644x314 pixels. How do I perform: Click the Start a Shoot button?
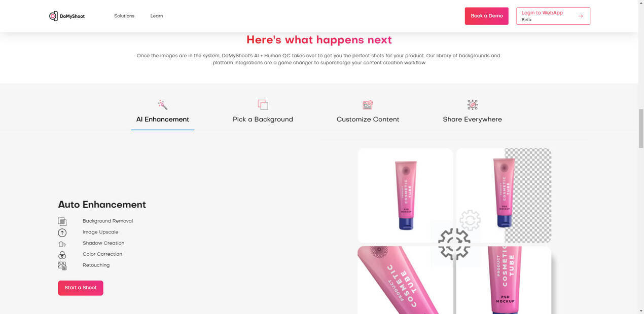click(81, 288)
